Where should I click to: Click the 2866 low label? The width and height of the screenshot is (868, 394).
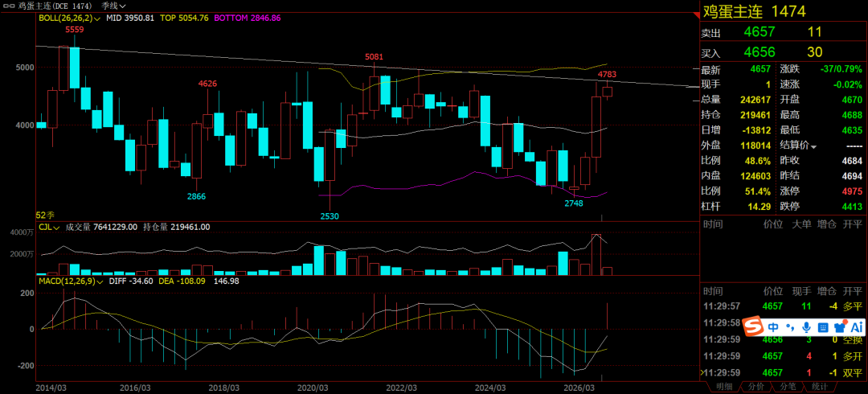[196, 196]
